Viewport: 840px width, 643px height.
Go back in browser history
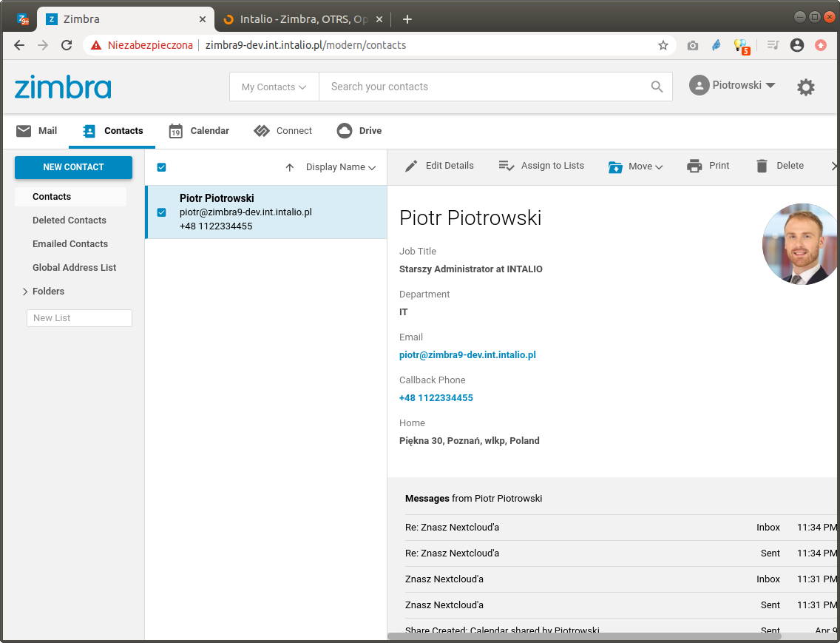(19, 46)
